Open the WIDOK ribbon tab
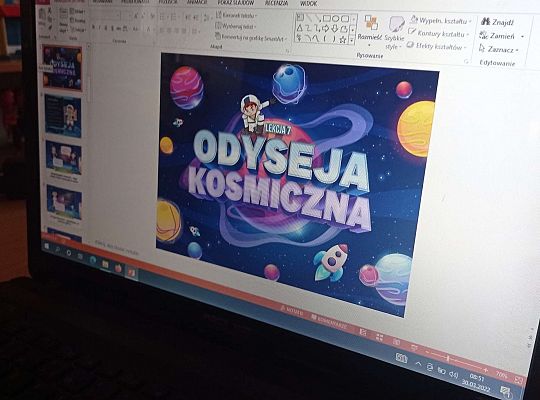The image size is (540, 400). pos(308,3)
